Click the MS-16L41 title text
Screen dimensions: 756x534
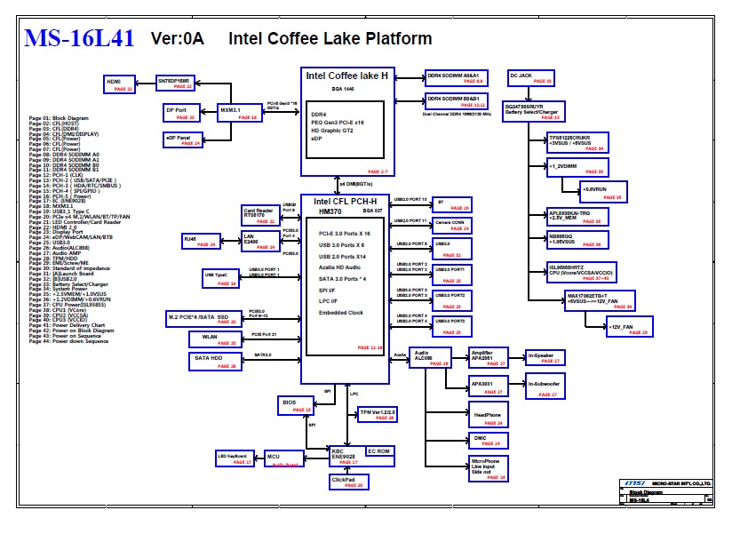[79, 38]
